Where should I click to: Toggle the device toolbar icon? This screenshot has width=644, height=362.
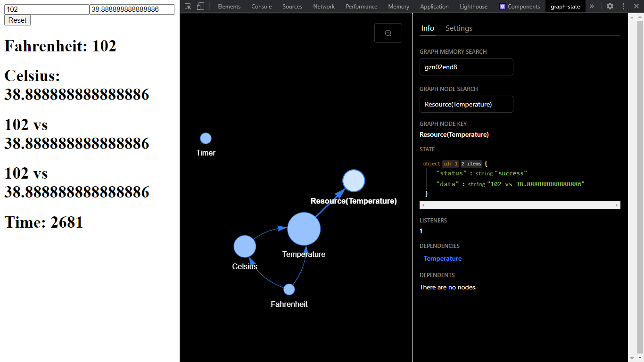[200, 6]
